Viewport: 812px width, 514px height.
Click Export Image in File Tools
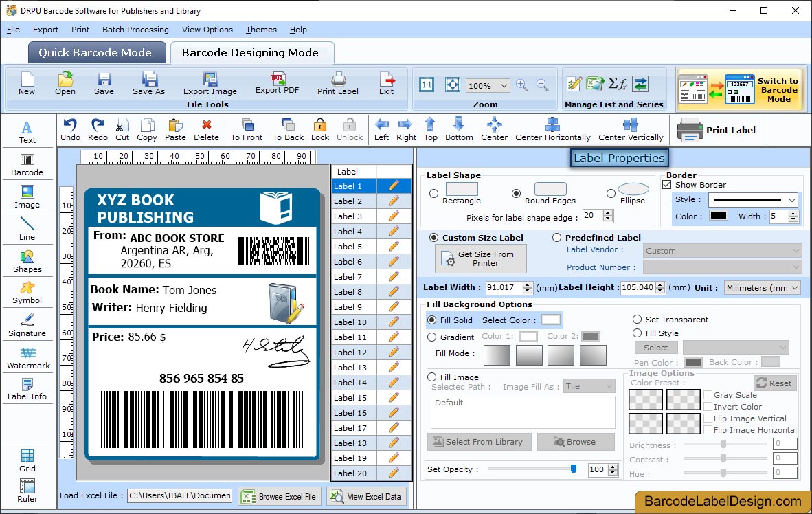coord(210,83)
